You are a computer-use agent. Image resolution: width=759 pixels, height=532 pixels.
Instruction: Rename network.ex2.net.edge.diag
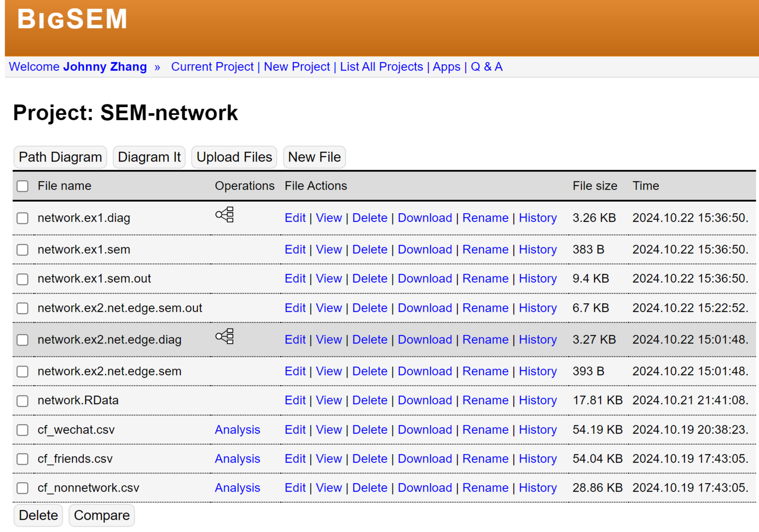coord(485,339)
